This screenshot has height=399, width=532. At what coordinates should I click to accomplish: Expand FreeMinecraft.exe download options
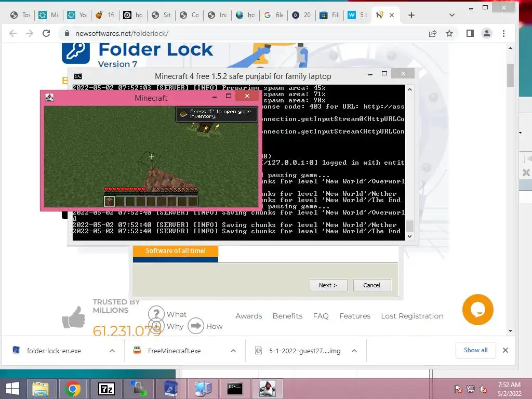click(233, 351)
